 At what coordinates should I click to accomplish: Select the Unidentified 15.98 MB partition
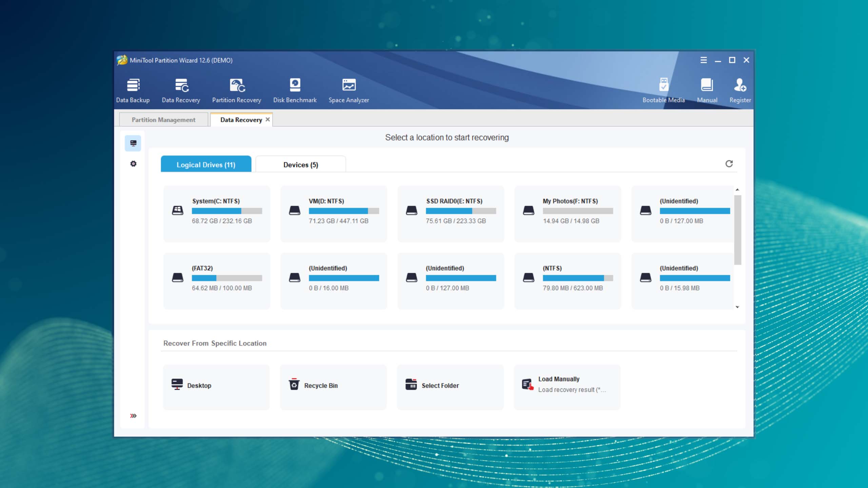(x=683, y=281)
